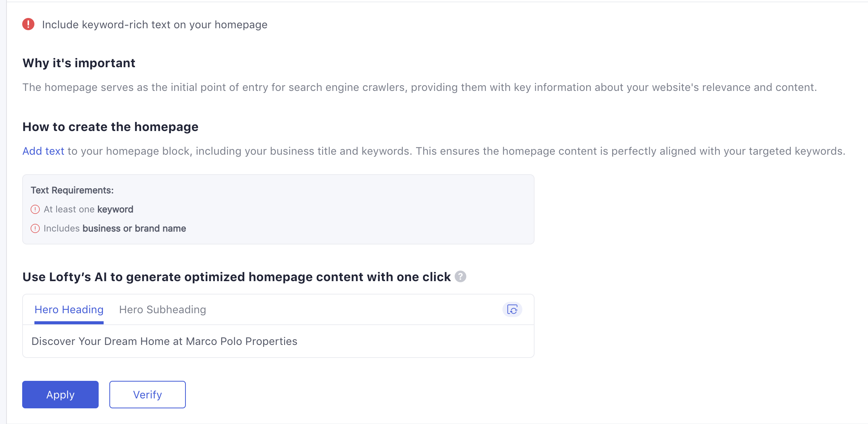
Task: Click the 'How to create the homepage' heading
Action: point(111,127)
